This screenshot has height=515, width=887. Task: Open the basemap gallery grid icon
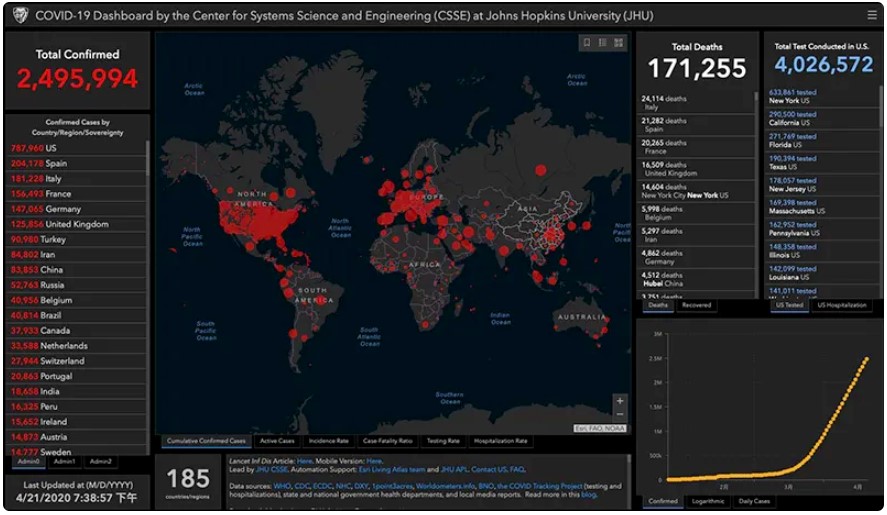pos(618,42)
